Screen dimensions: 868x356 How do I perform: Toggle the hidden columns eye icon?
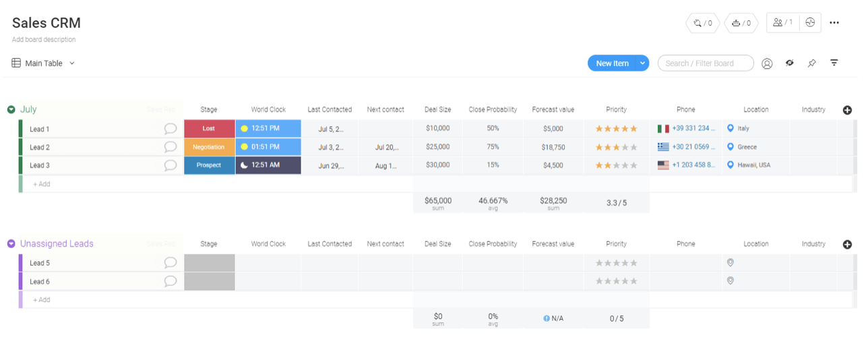point(789,63)
